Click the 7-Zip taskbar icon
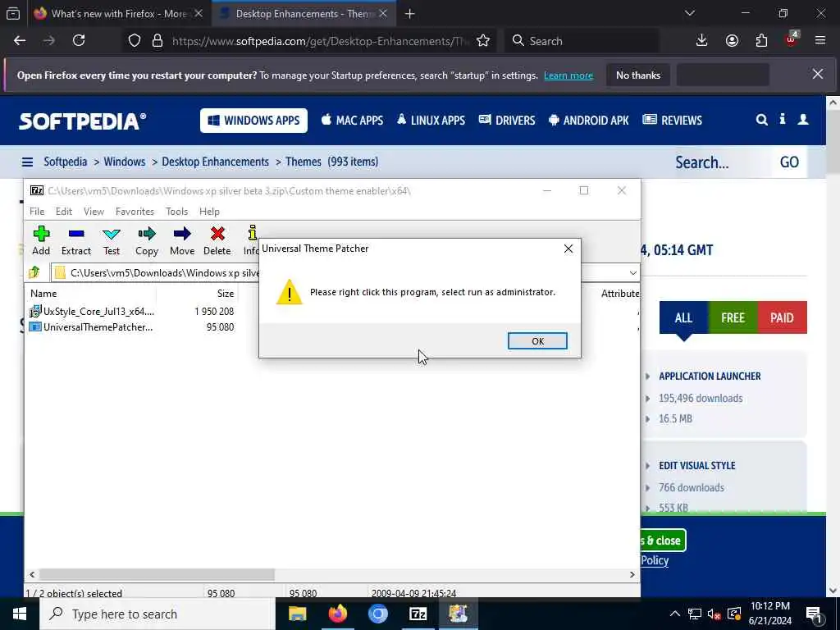840x630 pixels. point(418,614)
